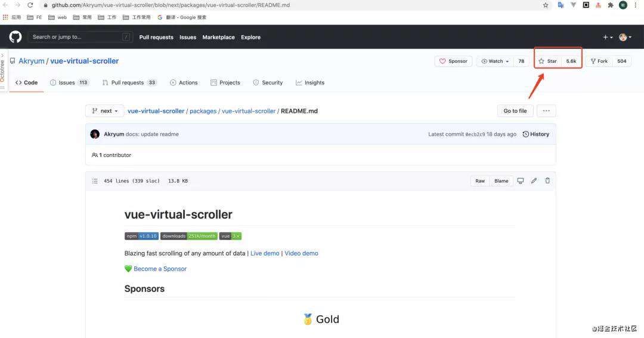Go to packages folder in breadcrumb

pos(203,111)
